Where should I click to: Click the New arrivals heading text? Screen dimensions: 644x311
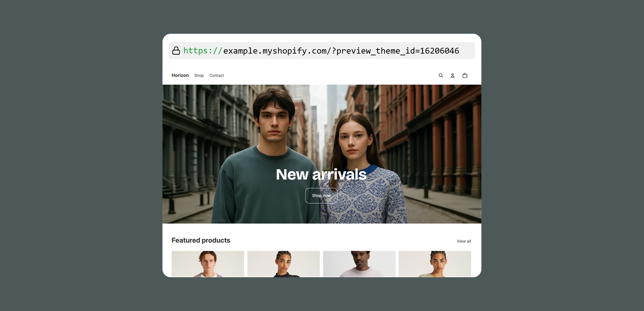pos(321,174)
